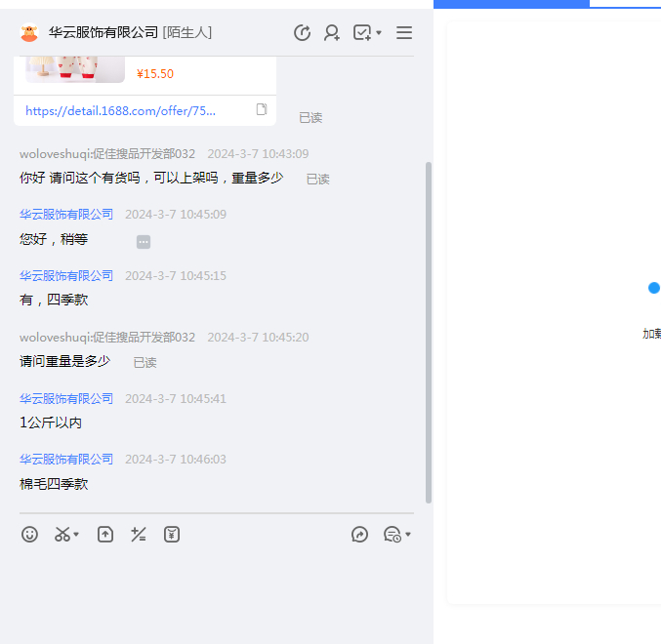Click the yuan payment icon
661x644 pixels.
click(172, 535)
